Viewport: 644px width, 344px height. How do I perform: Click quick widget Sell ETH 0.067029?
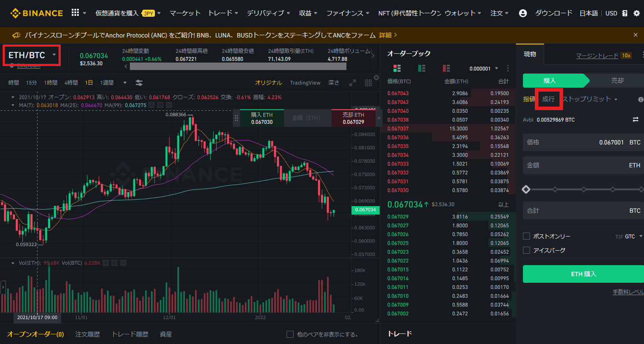coord(353,118)
